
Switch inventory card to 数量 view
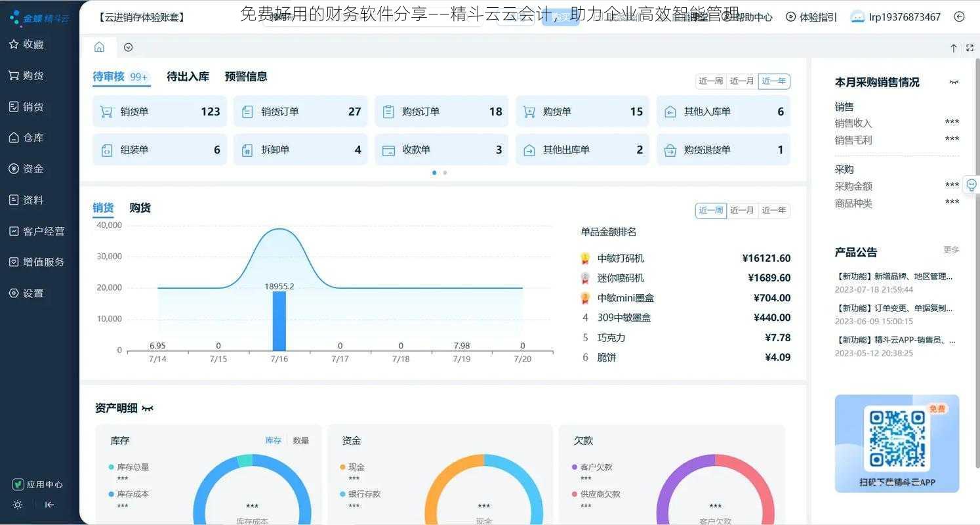tap(300, 440)
